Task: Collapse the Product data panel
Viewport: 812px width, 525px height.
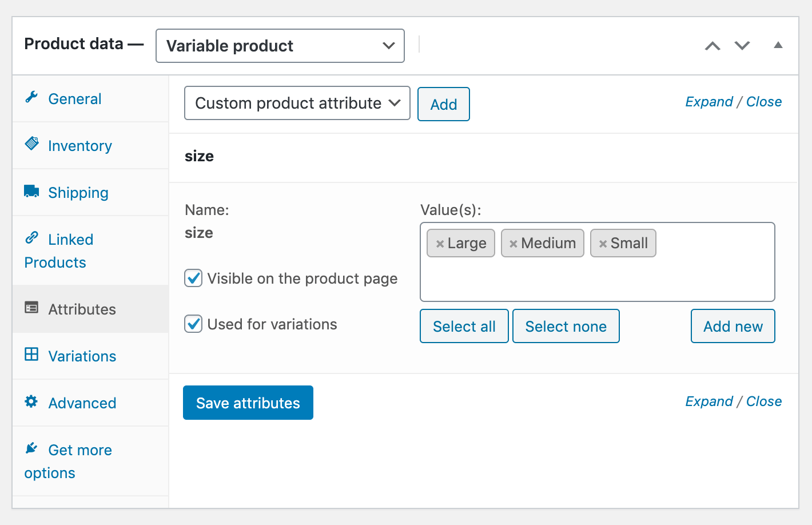Action: point(779,44)
